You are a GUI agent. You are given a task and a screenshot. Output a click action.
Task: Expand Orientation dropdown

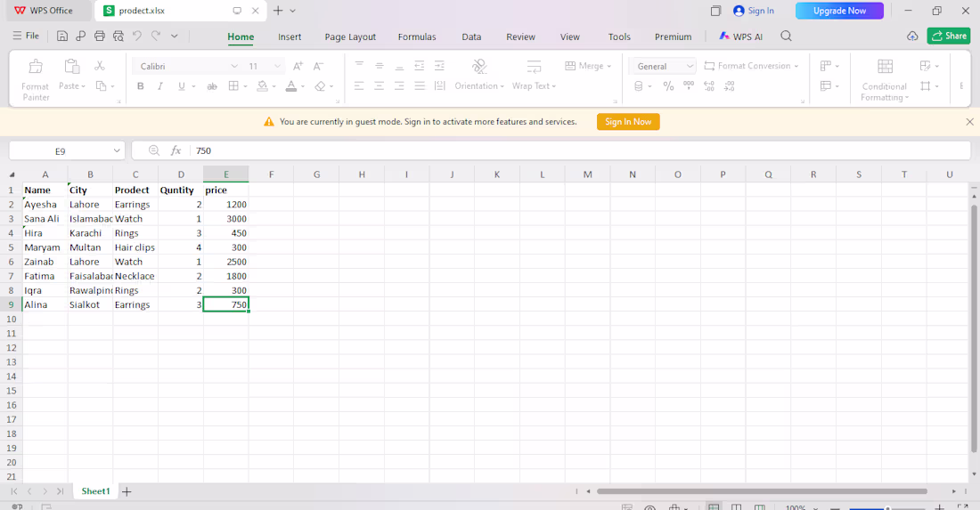[x=502, y=86]
